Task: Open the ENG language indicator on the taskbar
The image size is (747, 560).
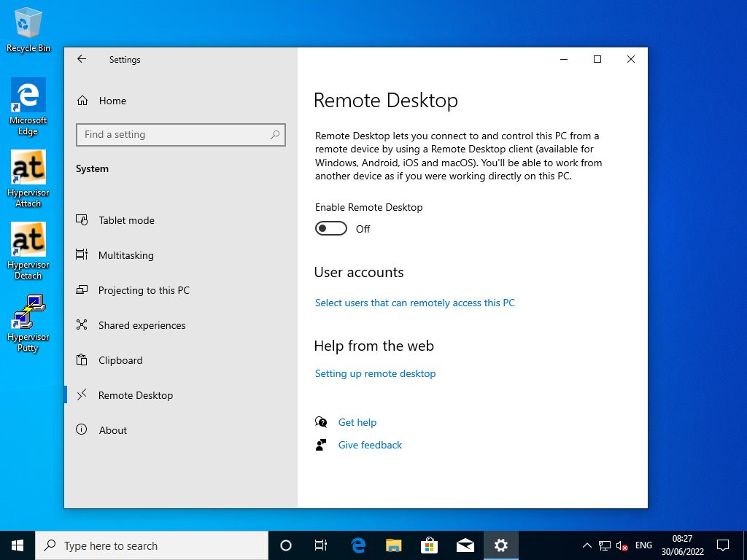Action: pyautogui.click(x=643, y=545)
